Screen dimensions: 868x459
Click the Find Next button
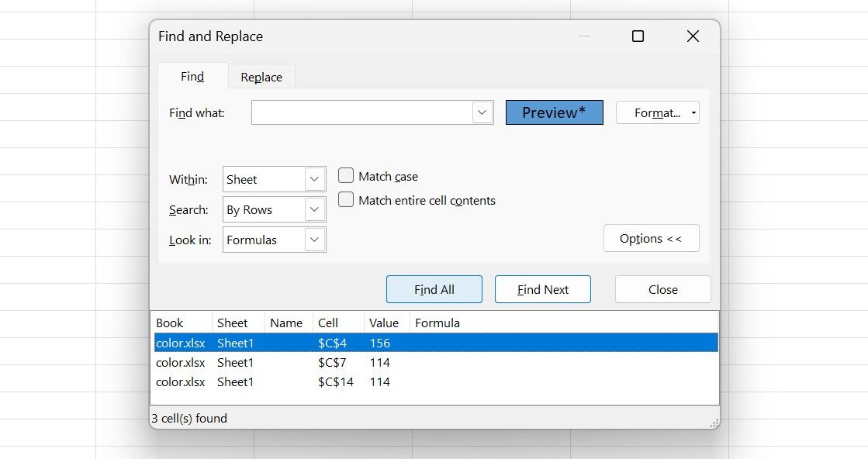(x=542, y=288)
